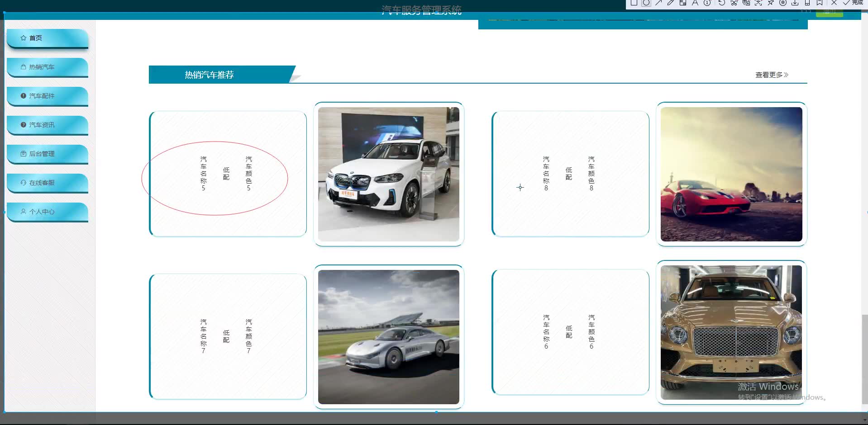The height and width of the screenshot is (425, 868).
Task: Select the ellipse annotation tool
Action: click(646, 3)
